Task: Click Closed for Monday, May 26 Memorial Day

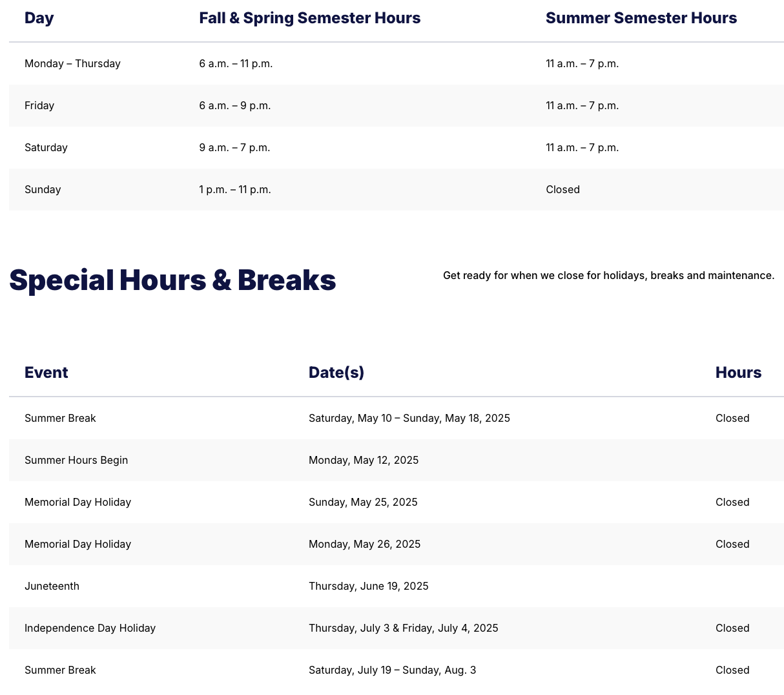Action: pos(732,544)
